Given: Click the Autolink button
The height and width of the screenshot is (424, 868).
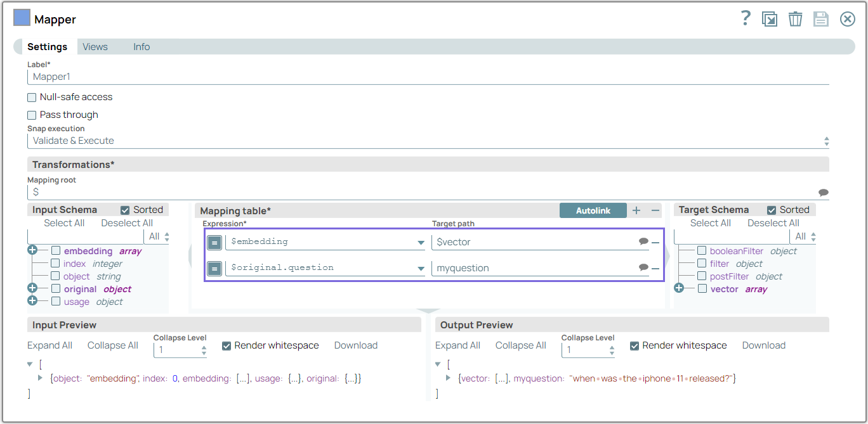Looking at the screenshot, I should pyautogui.click(x=593, y=210).
